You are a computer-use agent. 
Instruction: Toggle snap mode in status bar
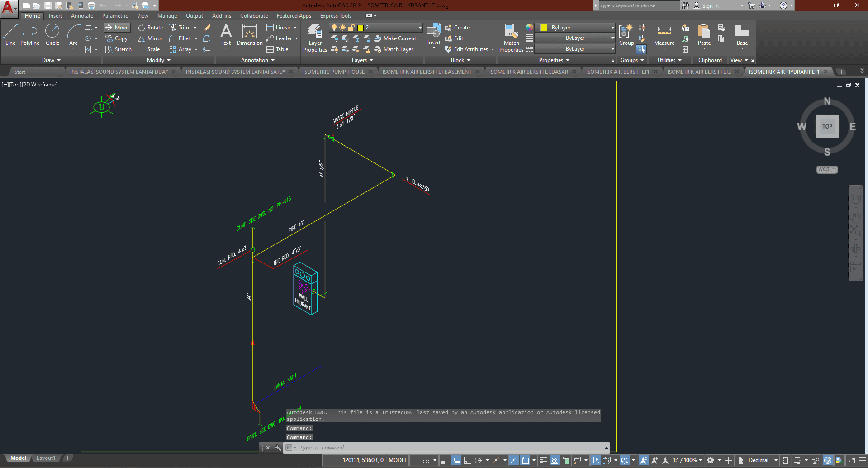click(426, 460)
